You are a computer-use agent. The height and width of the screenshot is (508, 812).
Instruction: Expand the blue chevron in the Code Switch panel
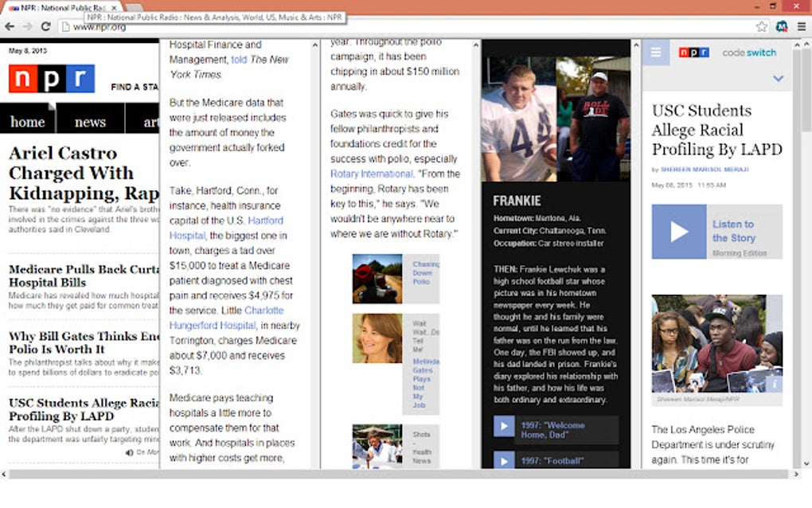(777, 79)
